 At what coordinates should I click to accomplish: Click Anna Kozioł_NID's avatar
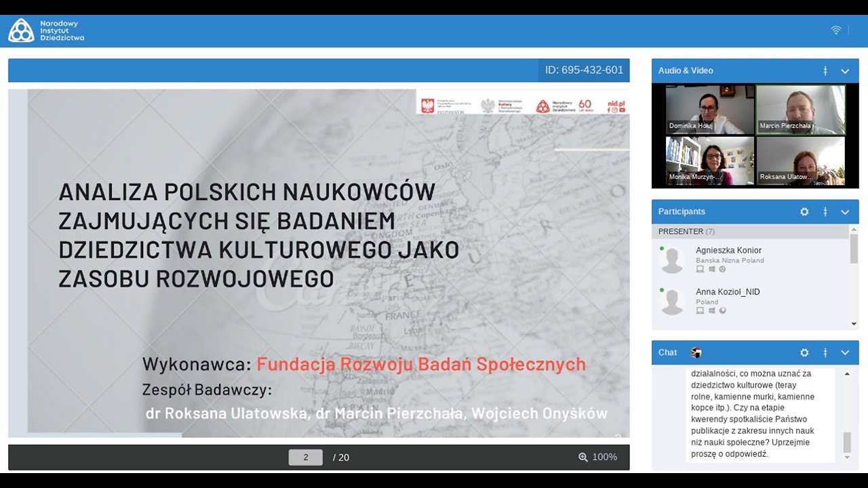click(x=672, y=302)
